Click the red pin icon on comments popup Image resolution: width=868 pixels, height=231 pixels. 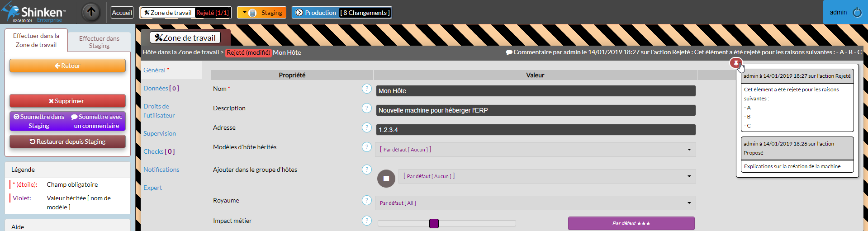coord(736,63)
